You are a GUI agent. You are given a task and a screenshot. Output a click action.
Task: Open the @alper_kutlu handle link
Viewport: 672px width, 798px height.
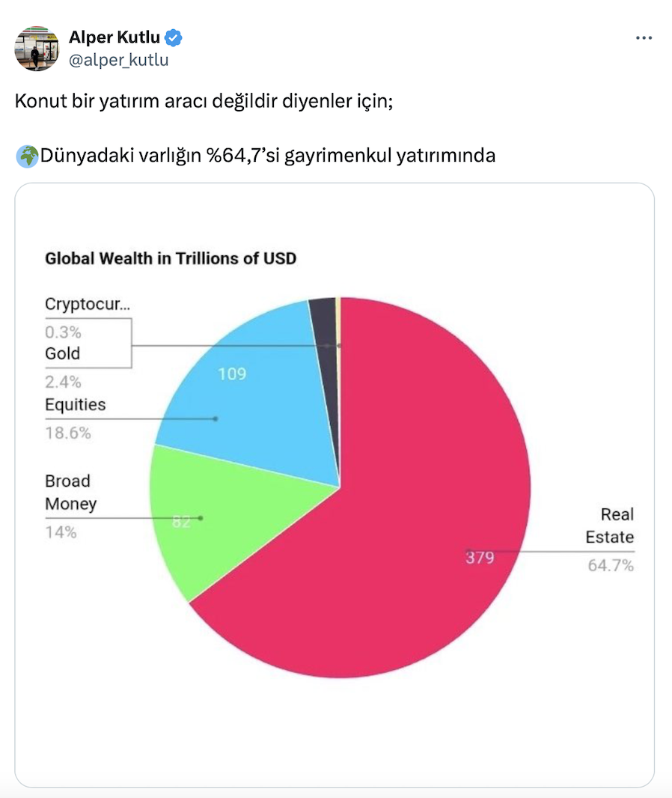(x=118, y=61)
